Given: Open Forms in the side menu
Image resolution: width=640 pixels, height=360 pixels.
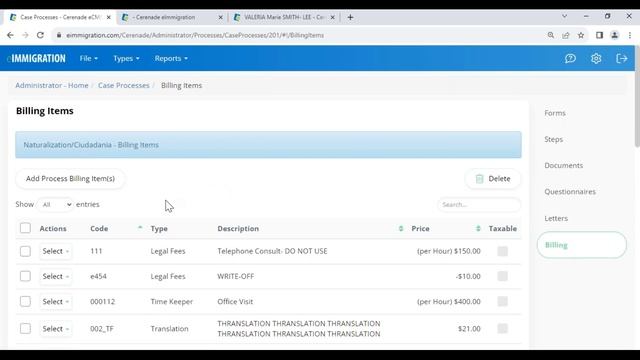Looking at the screenshot, I should click(x=555, y=113).
